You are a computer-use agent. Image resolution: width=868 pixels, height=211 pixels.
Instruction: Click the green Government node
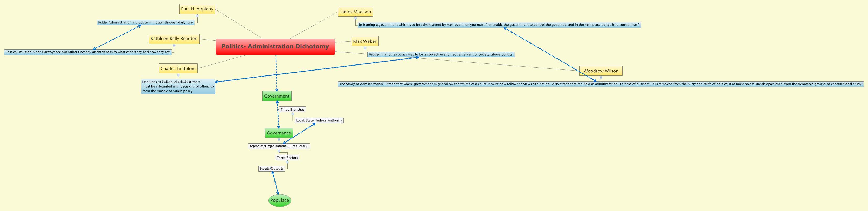pos(277,96)
